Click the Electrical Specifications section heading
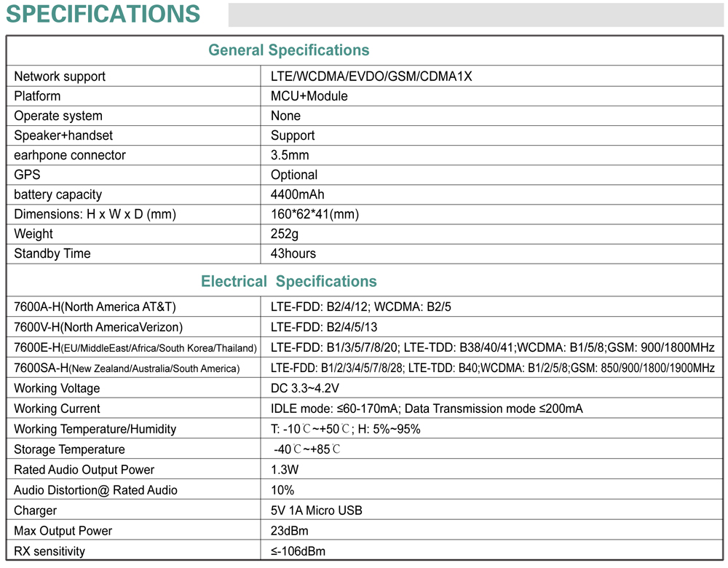Screen dimensions: 728x568 pos(288,282)
